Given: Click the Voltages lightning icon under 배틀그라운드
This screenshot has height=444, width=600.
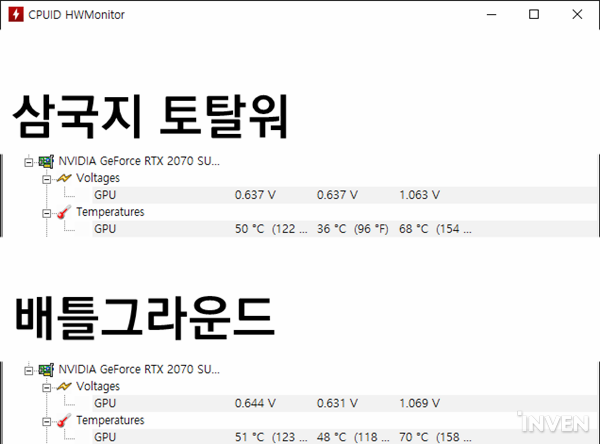Looking at the screenshot, I should coord(64,387).
